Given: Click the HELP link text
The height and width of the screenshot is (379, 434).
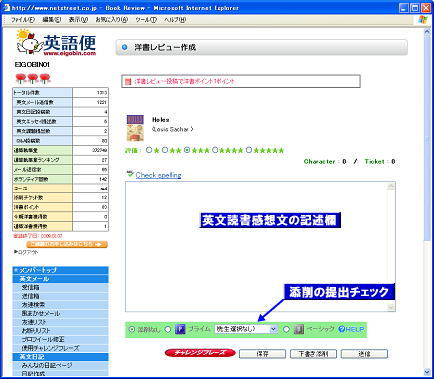Looking at the screenshot, I should click(x=355, y=329).
